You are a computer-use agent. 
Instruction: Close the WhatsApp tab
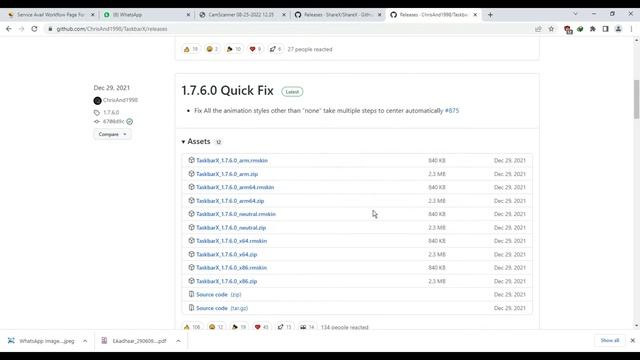point(188,15)
